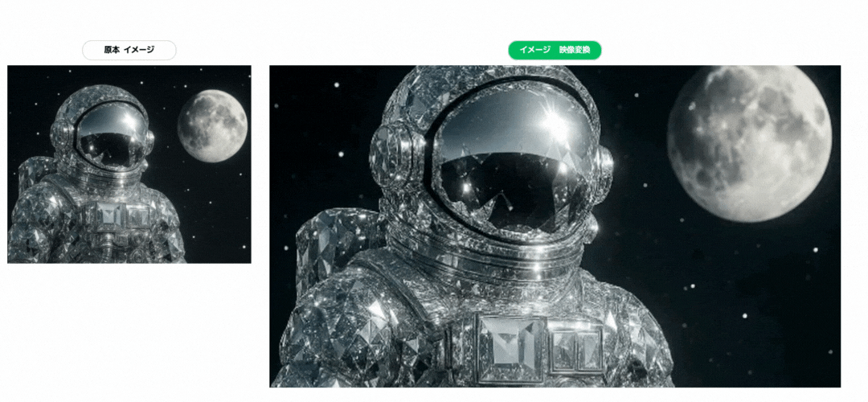
Task: Open the small original astronaut image
Action: (x=129, y=164)
